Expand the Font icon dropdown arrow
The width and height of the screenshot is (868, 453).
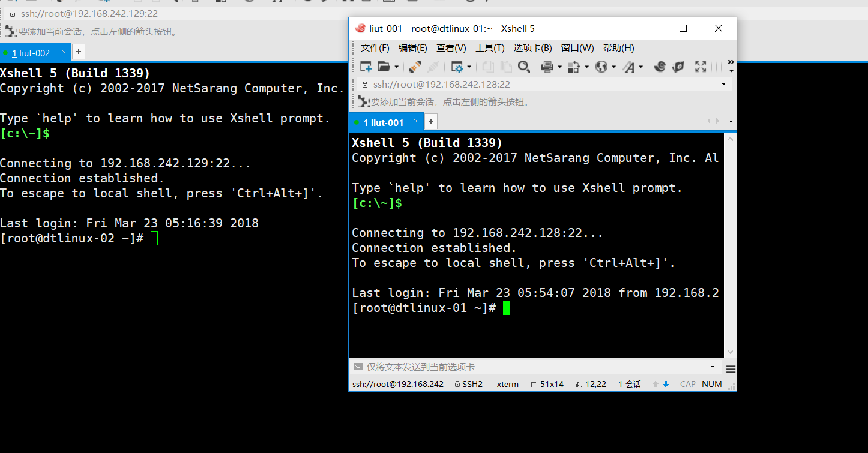pos(641,67)
